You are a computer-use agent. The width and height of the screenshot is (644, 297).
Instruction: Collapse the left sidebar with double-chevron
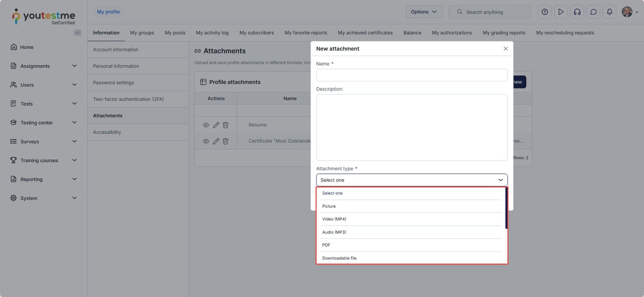point(77,33)
